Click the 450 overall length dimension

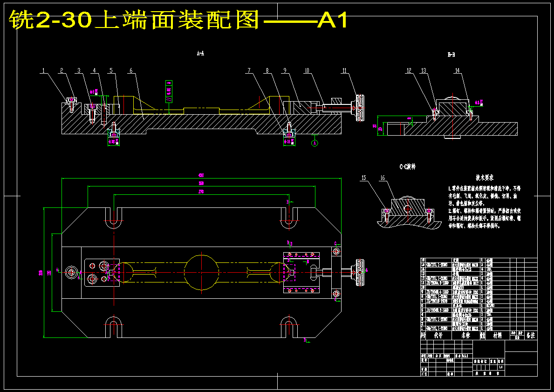tap(201, 175)
